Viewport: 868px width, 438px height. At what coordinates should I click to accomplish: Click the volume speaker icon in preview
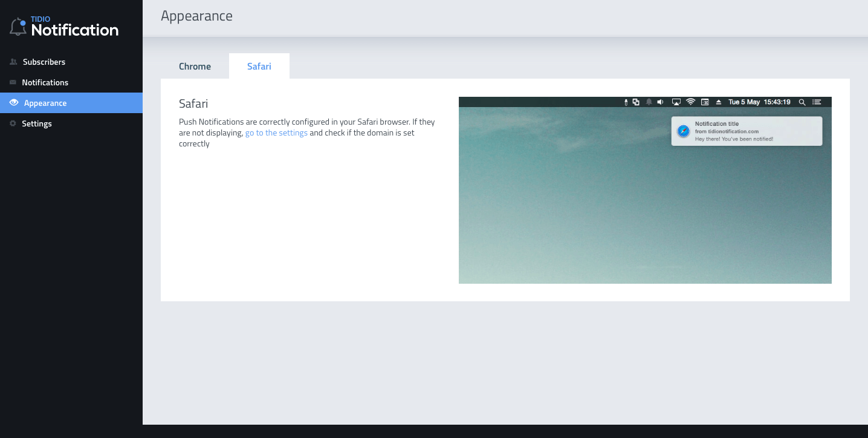pyautogui.click(x=661, y=102)
